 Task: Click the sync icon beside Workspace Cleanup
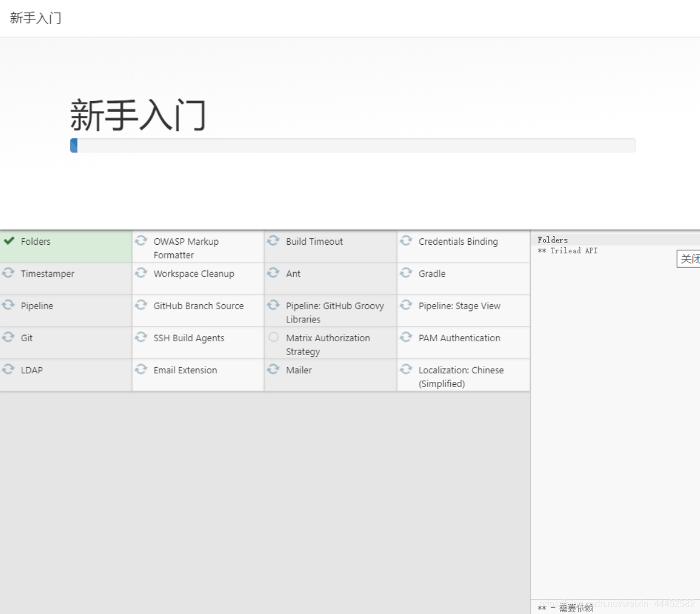141,273
